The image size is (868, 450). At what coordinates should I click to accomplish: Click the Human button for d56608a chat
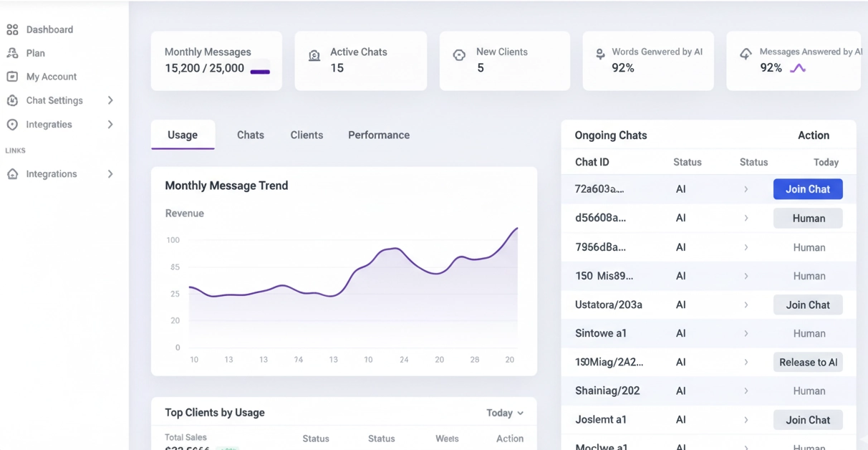point(808,219)
